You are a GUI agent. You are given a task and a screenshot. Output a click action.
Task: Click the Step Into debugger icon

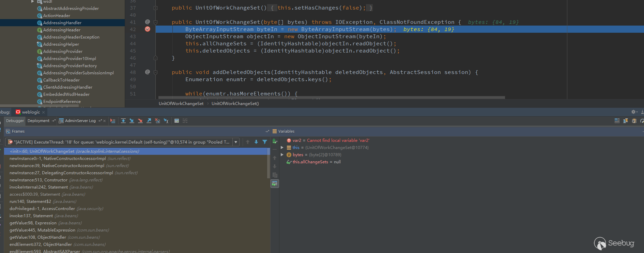[132, 121]
